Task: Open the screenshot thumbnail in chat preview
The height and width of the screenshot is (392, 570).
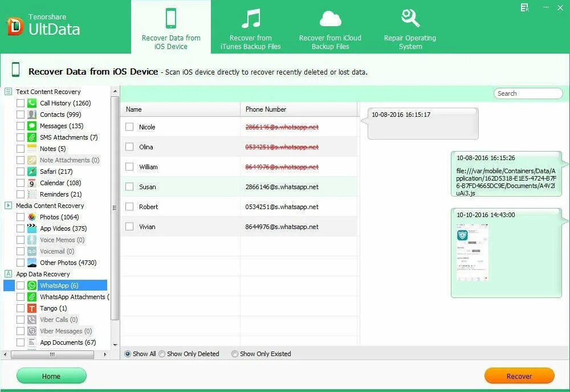Action: [x=472, y=252]
